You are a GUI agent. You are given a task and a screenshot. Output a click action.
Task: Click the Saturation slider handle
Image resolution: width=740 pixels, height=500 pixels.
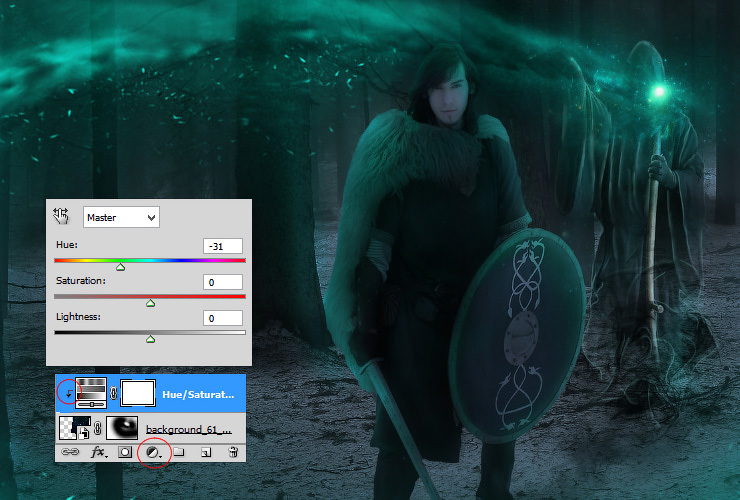tap(151, 303)
